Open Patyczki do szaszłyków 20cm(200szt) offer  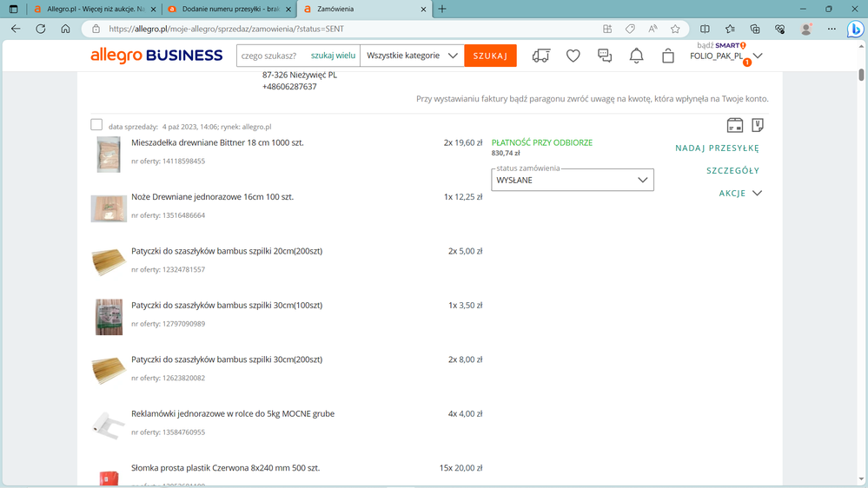pos(227,251)
